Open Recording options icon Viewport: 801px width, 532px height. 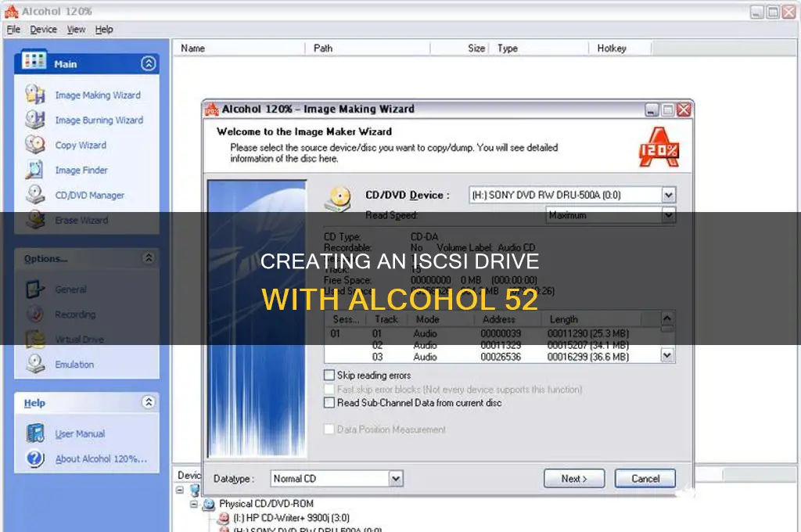click(35, 314)
